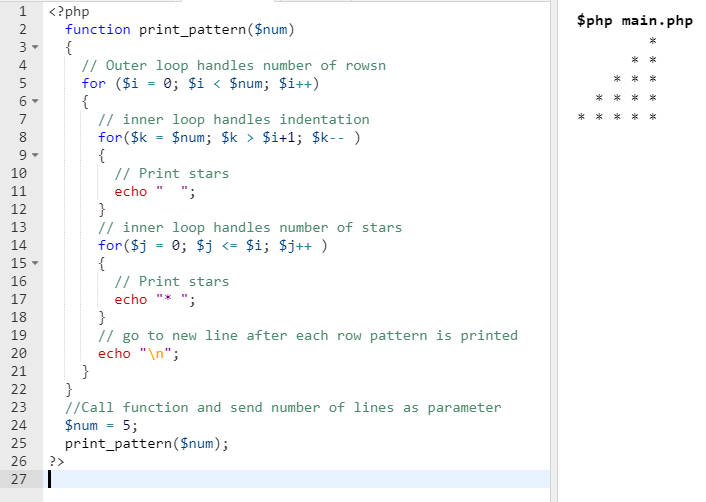Viewport: 706px width, 502px height.
Task: Place cursor in the empty highlighted line 27
Action: 297,479
